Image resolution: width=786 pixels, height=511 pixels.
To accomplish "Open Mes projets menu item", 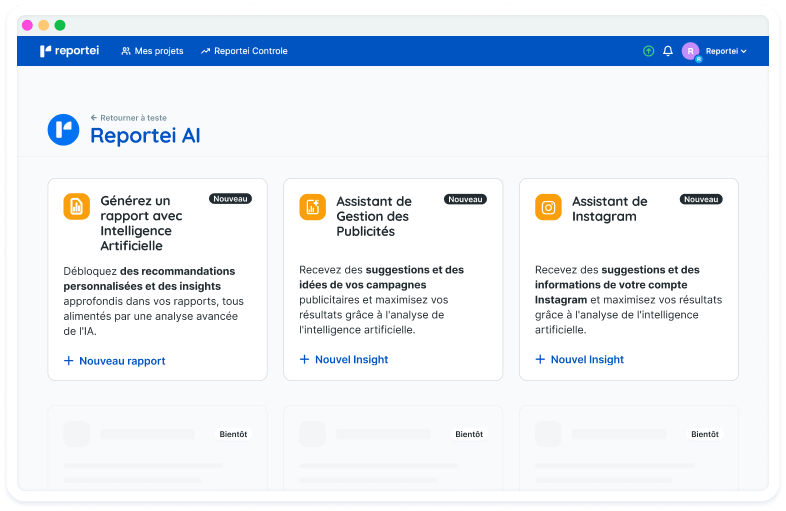I will [152, 51].
